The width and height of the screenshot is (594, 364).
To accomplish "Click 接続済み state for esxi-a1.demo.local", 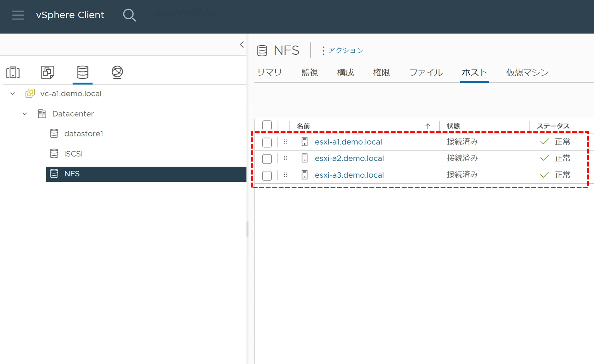I will (x=462, y=142).
